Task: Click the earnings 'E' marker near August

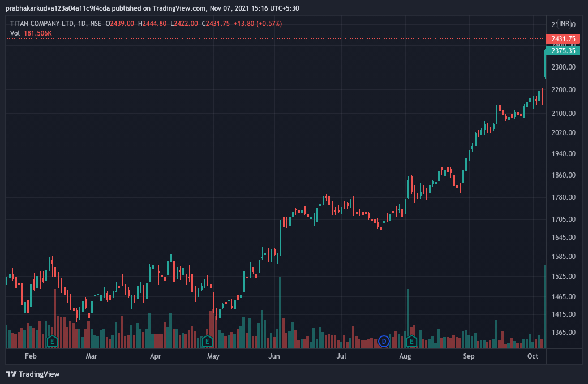Action: click(411, 341)
